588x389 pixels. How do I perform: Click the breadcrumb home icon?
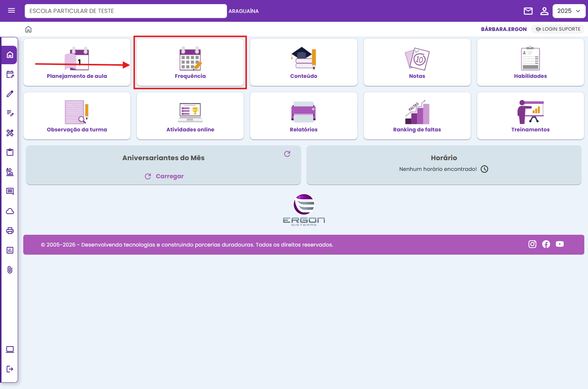(x=28, y=29)
